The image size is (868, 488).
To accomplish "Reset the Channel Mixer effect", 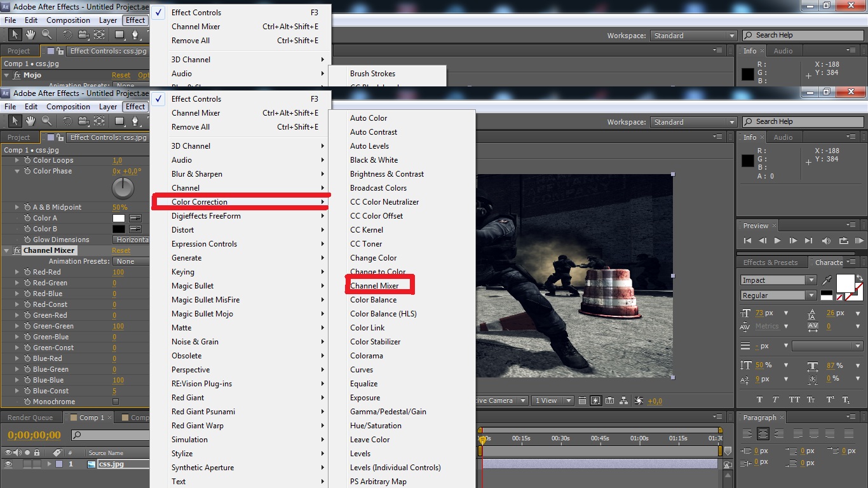I will click(121, 250).
